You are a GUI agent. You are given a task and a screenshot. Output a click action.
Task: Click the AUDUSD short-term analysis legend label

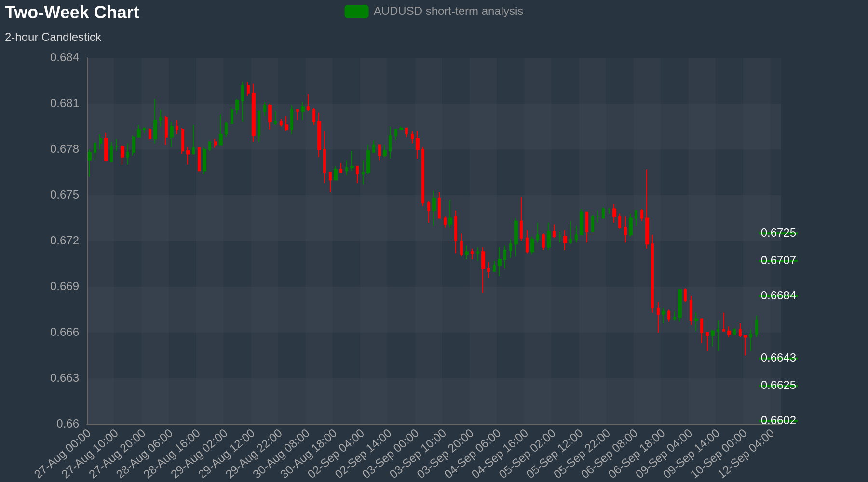pos(448,11)
